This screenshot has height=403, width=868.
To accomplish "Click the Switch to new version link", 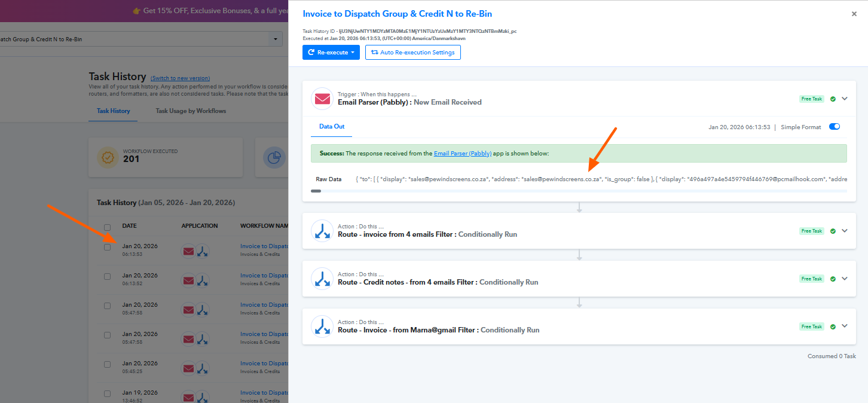I will tap(180, 78).
